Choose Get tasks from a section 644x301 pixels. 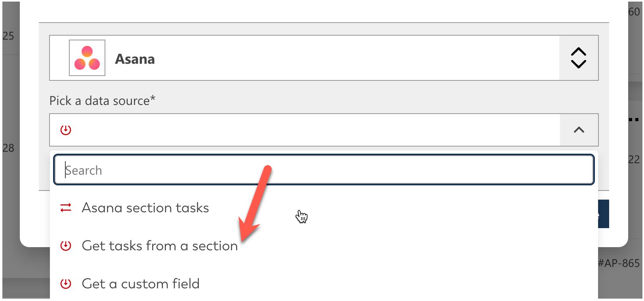click(x=160, y=246)
